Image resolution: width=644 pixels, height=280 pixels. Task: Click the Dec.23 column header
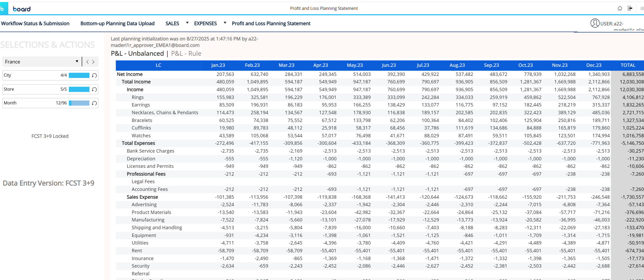point(594,65)
